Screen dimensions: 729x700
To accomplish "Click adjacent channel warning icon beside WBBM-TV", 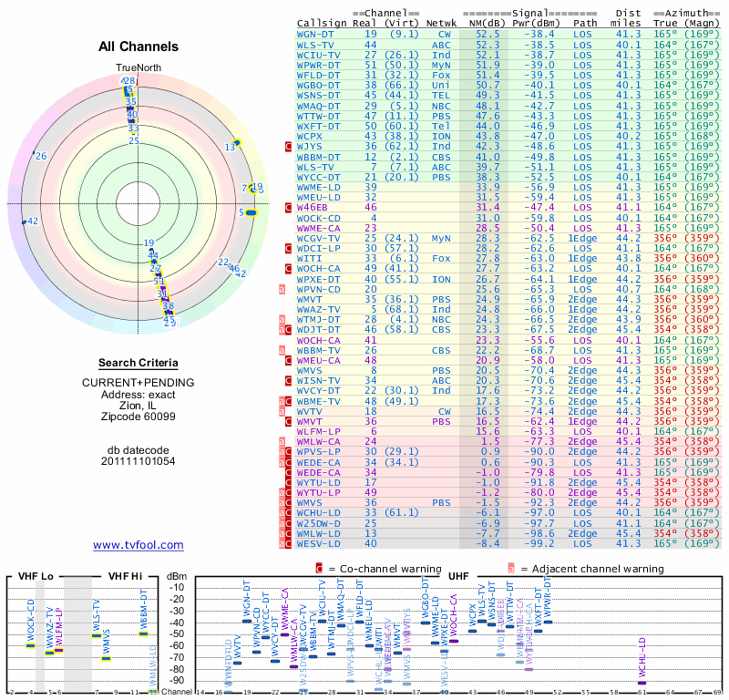I will (282, 350).
